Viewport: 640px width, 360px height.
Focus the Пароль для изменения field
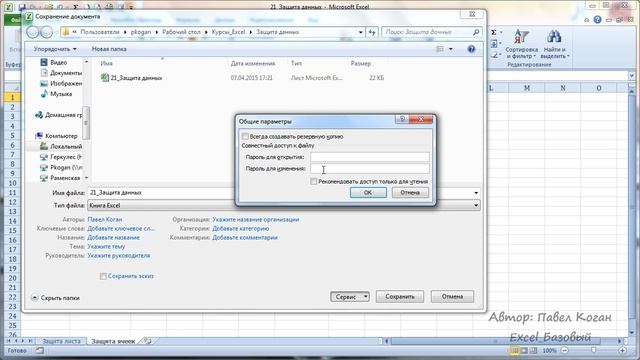[369, 168]
